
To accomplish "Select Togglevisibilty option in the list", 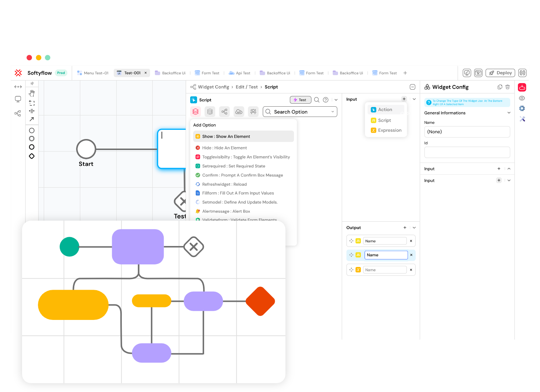I will (x=244, y=157).
